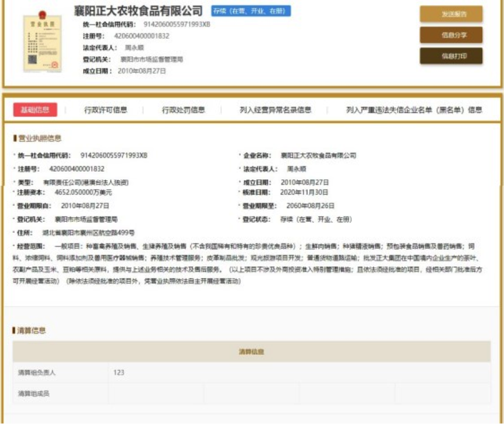The height and width of the screenshot is (424, 504).
Task: Open the 列入经营异常名录信息 tab
Action: (275, 110)
